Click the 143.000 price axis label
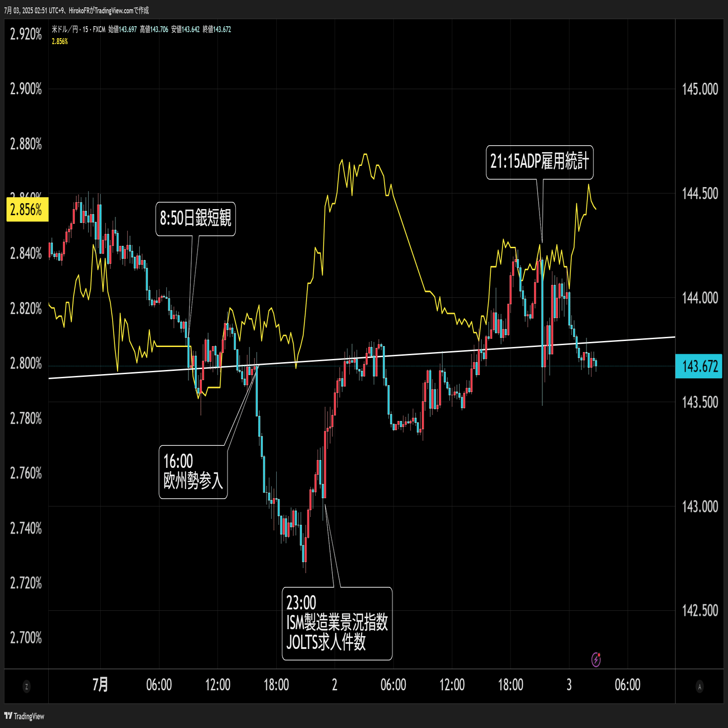The image size is (728, 728). 700,506
